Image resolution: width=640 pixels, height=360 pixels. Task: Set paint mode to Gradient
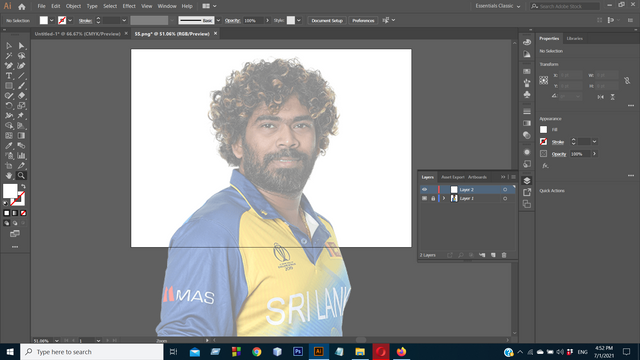coord(15,213)
